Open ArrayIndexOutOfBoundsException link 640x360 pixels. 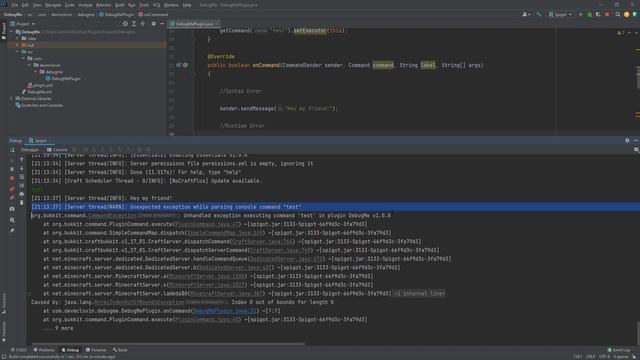(139, 302)
